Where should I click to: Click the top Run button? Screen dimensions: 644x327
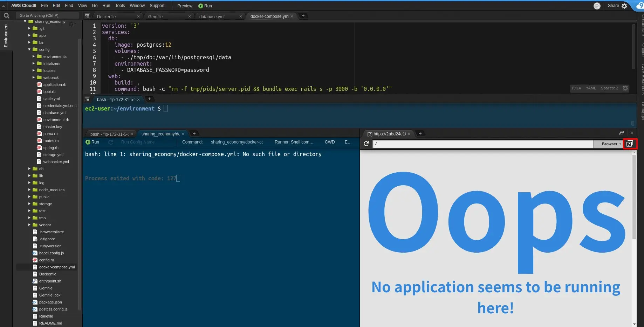(205, 6)
